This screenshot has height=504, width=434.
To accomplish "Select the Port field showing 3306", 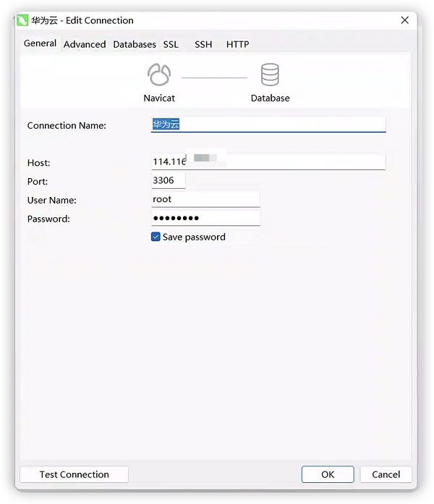I will coord(168,180).
